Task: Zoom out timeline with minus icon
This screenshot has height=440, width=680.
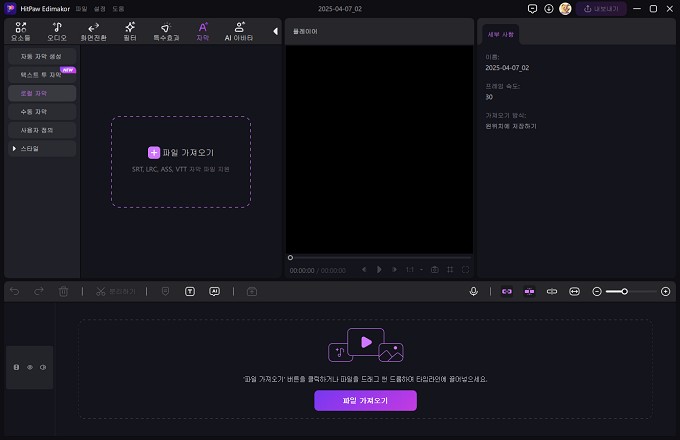Action: (x=597, y=291)
